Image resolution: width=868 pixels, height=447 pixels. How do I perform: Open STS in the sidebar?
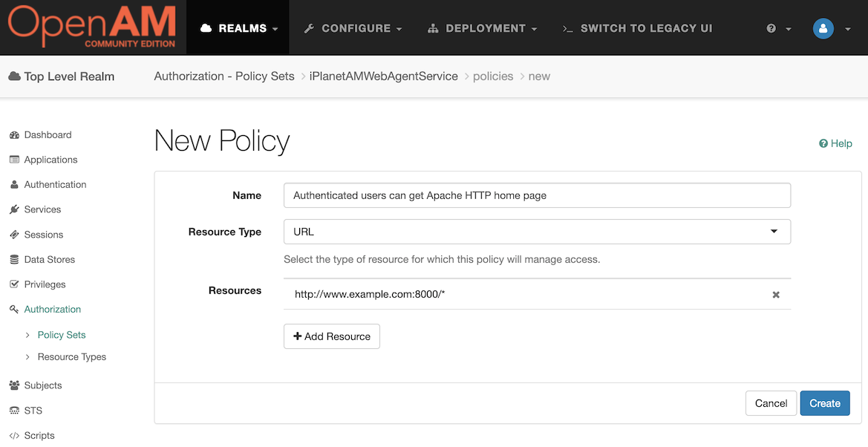[x=33, y=411]
